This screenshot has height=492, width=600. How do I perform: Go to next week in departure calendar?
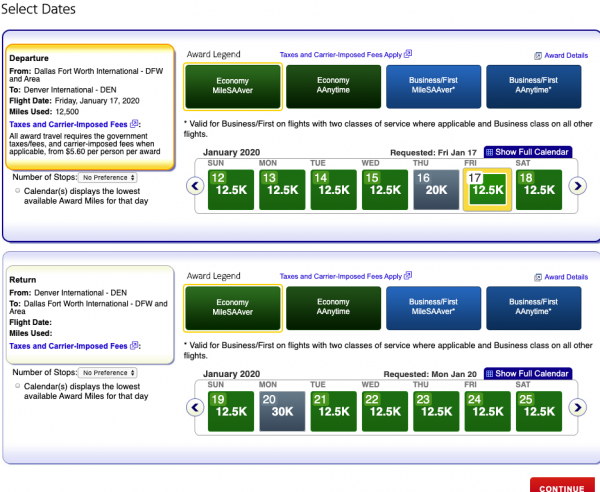click(x=576, y=185)
